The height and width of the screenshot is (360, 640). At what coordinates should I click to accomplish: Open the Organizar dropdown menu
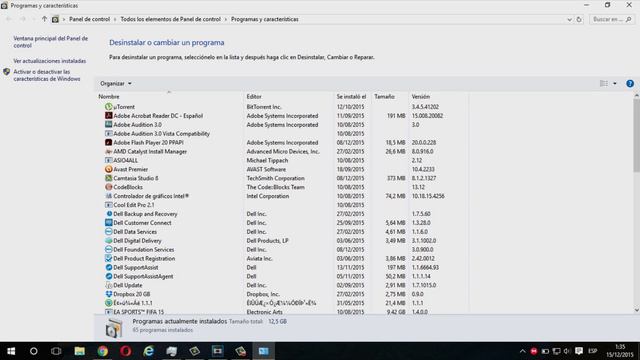click(116, 84)
